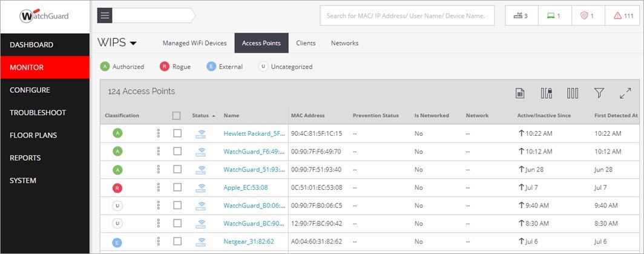Open row actions for WatchGuard_B0:06 row

158,205
